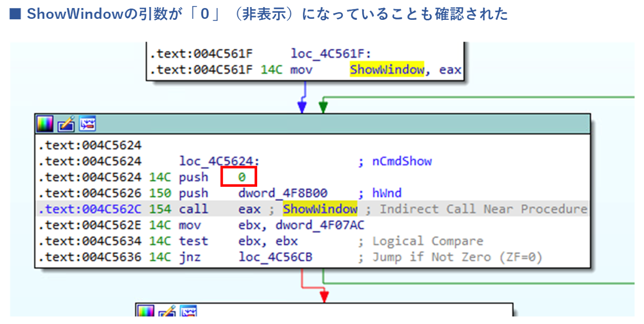Select the highlighted ShowWindow in the mov instruction

387,70
